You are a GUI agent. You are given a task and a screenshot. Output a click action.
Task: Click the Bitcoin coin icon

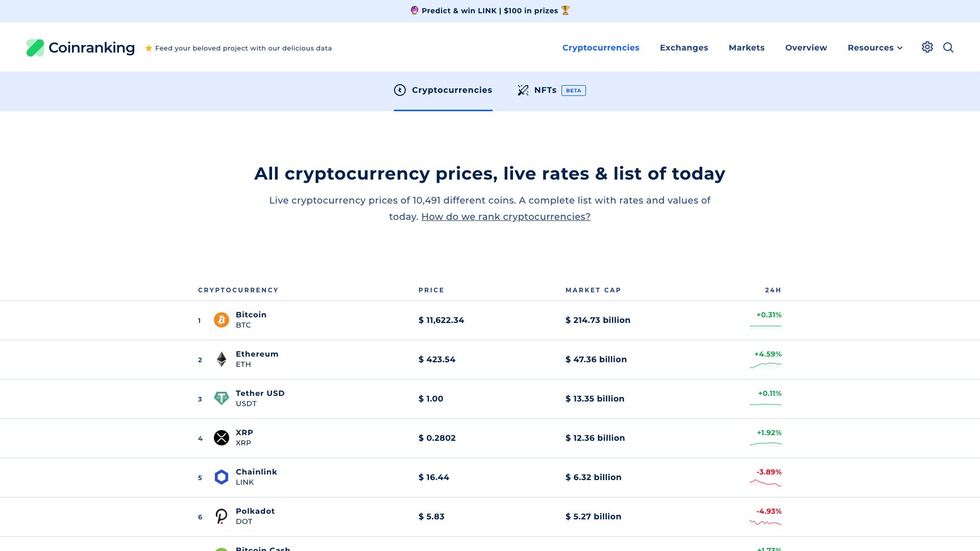(x=221, y=320)
